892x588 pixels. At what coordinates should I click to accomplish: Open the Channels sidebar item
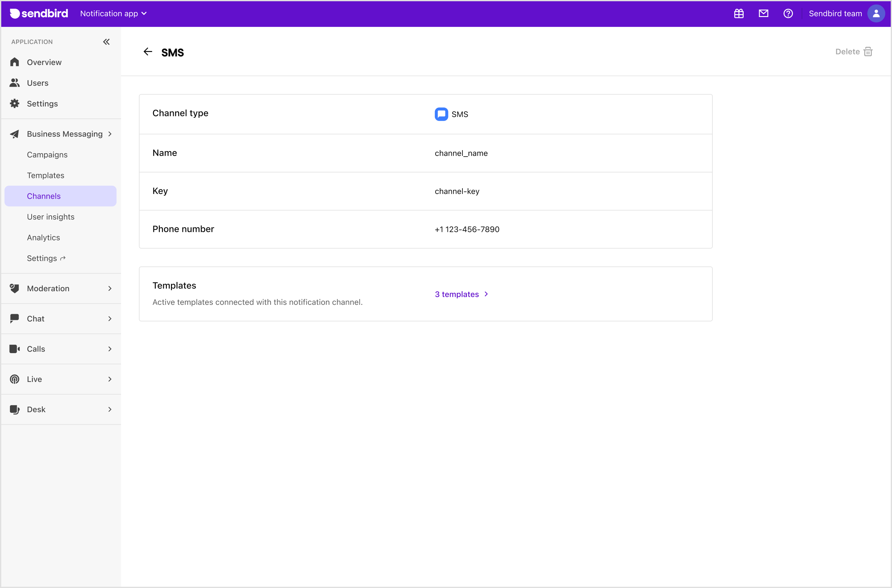(x=44, y=196)
